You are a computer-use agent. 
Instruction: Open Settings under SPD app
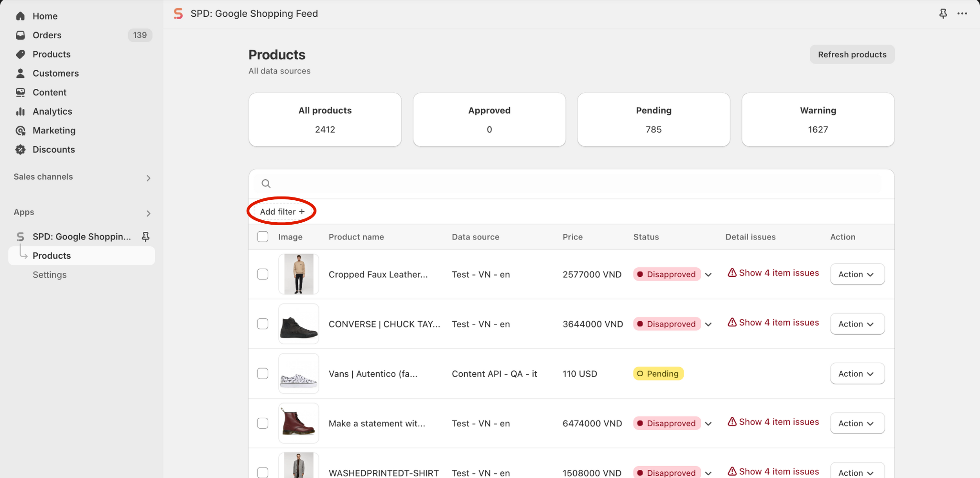(50, 275)
